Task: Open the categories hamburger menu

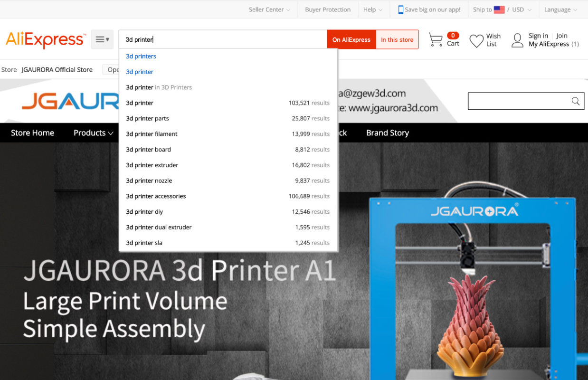Action: [x=102, y=39]
